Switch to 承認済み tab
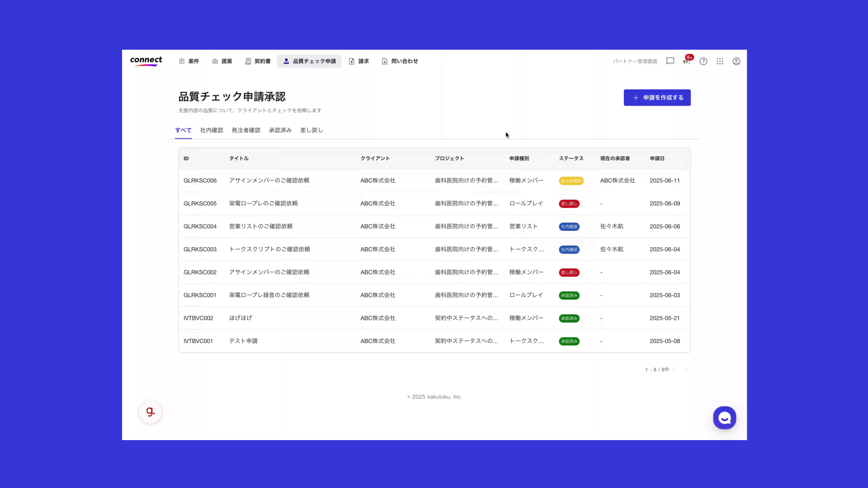The height and width of the screenshot is (488, 868). tap(280, 130)
